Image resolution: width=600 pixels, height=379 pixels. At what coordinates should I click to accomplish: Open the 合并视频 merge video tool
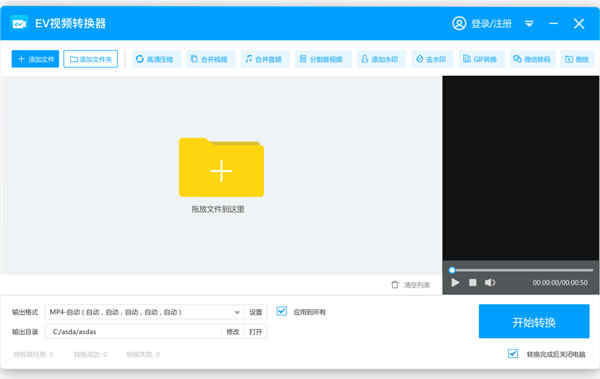click(x=209, y=59)
